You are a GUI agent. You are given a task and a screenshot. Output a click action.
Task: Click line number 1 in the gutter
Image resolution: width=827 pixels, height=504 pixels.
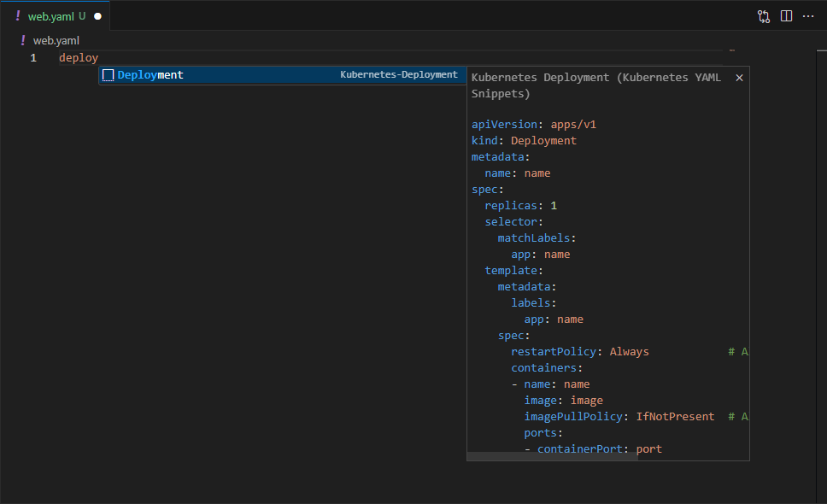pos(33,58)
